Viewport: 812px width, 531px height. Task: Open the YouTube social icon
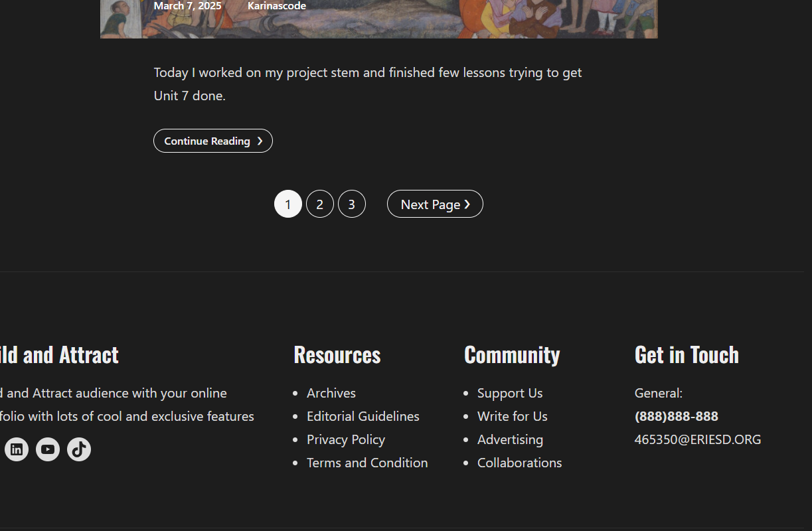tap(48, 449)
